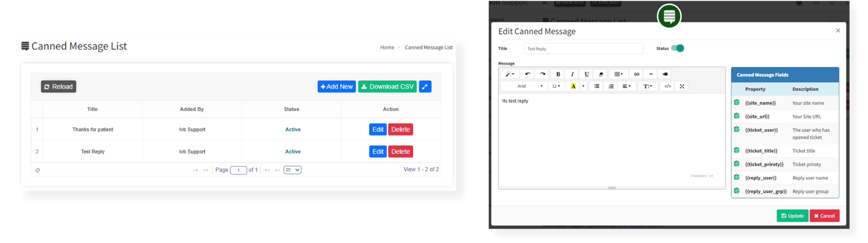Click the Italic formatting icon
The width and height of the screenshot is (868, 243).
point(572,74)
